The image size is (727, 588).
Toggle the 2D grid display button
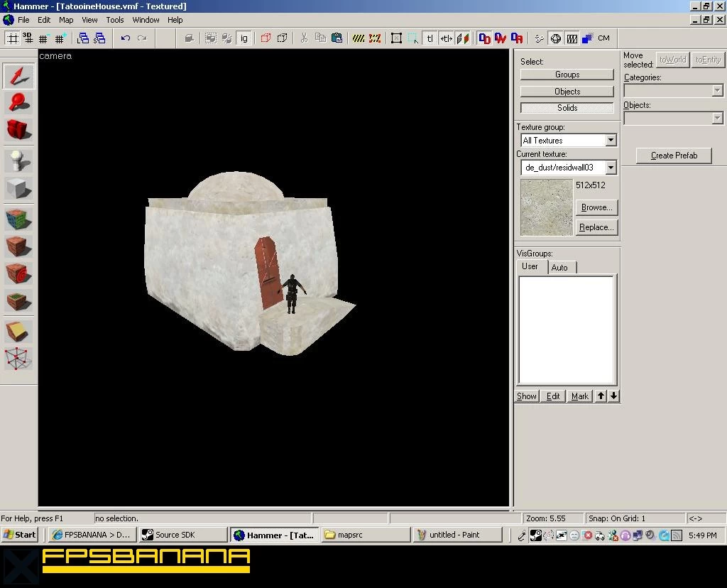pos(13,38)
